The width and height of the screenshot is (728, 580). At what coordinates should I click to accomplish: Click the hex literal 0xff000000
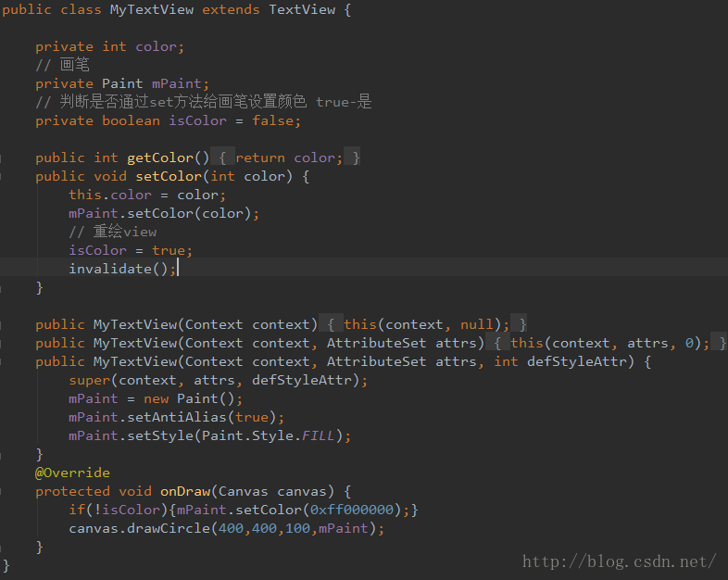[352, 510]
